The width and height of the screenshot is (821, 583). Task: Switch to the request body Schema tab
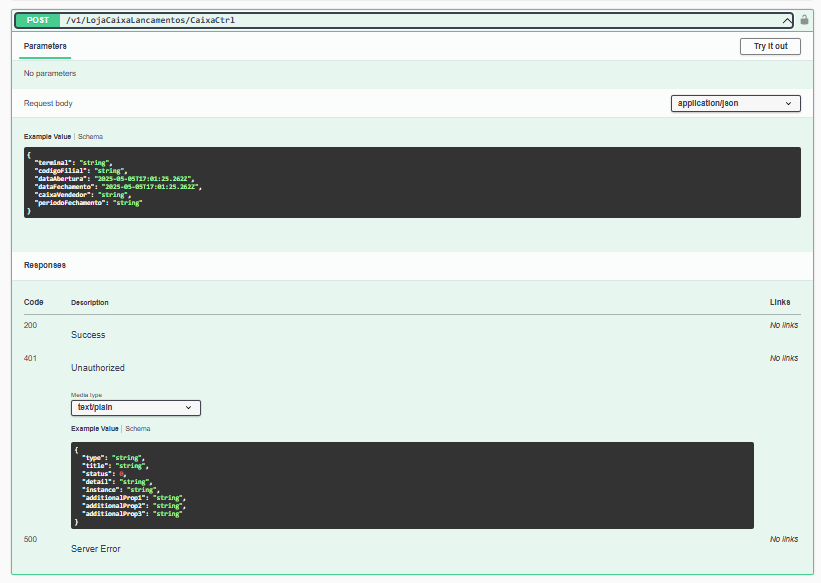tap(90, 136)
